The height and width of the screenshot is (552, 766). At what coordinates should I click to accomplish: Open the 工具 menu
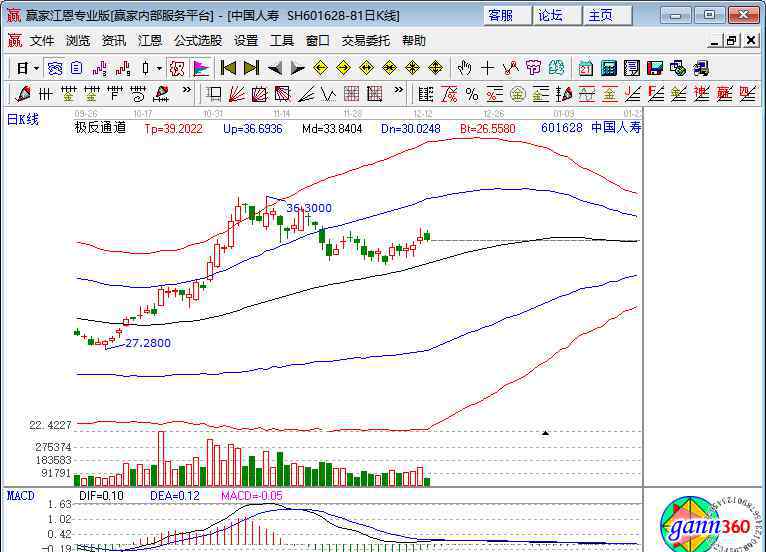point(282,41)
